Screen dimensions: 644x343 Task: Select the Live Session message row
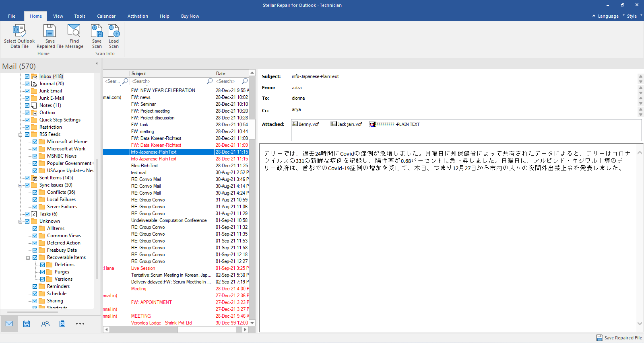[x=176, y=268]
